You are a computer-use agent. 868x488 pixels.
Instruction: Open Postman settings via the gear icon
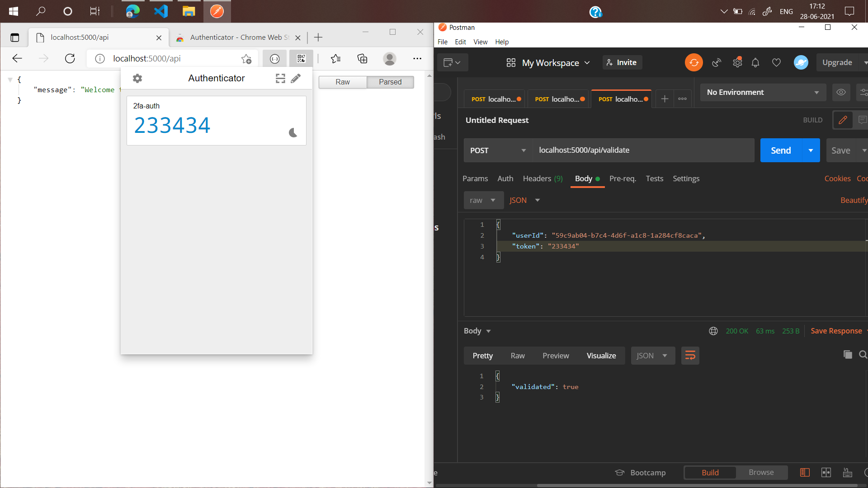(x=737, y=62)
